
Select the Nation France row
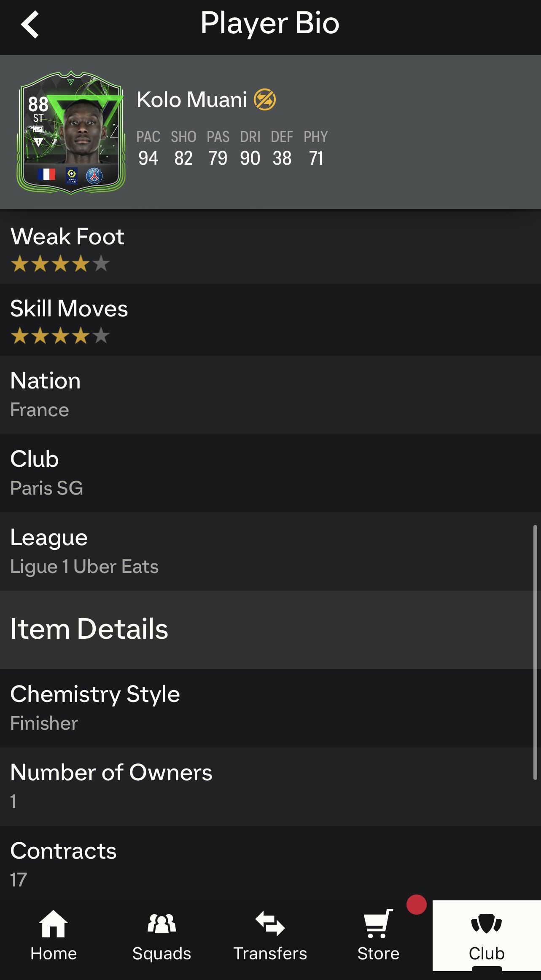click(x=270, y=395)
